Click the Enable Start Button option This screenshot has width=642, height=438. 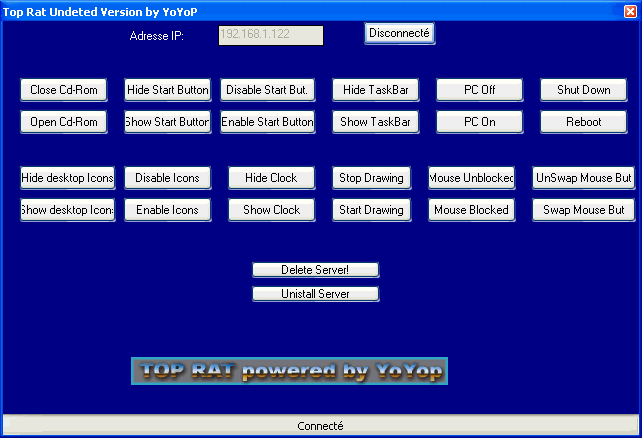point(267,122)
